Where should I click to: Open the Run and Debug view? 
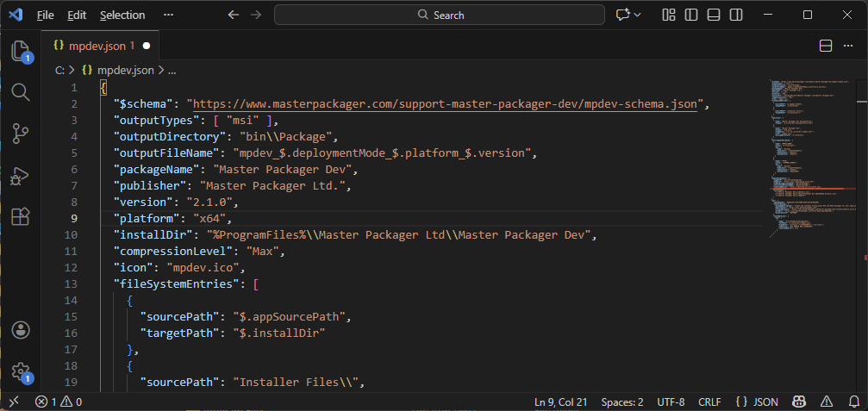(21, 176)
